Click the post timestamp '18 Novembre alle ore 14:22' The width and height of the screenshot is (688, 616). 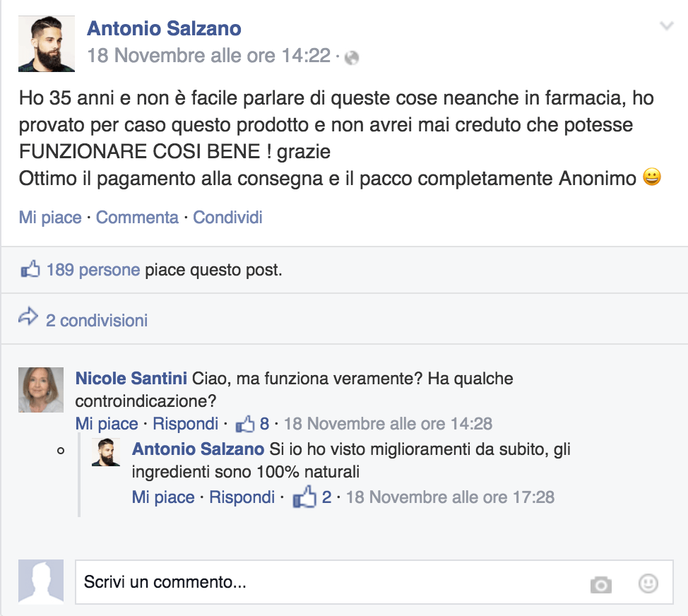pos(208,56)
